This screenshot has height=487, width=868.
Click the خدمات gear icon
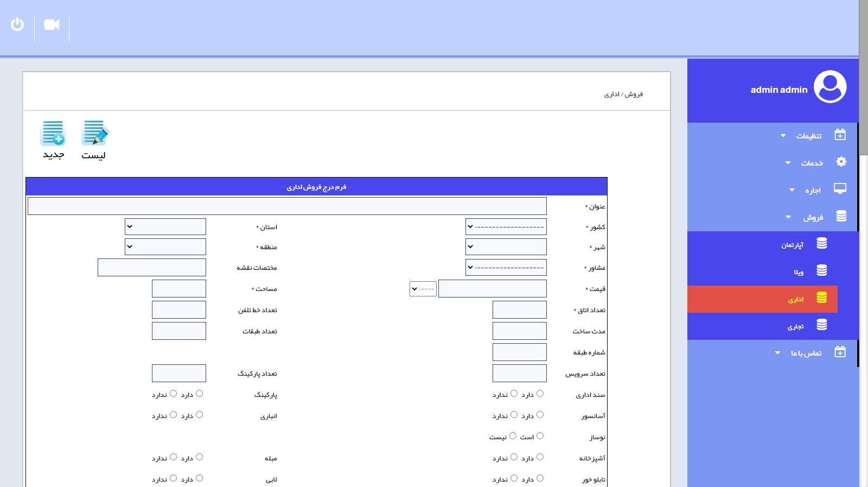tap(841, 162)
